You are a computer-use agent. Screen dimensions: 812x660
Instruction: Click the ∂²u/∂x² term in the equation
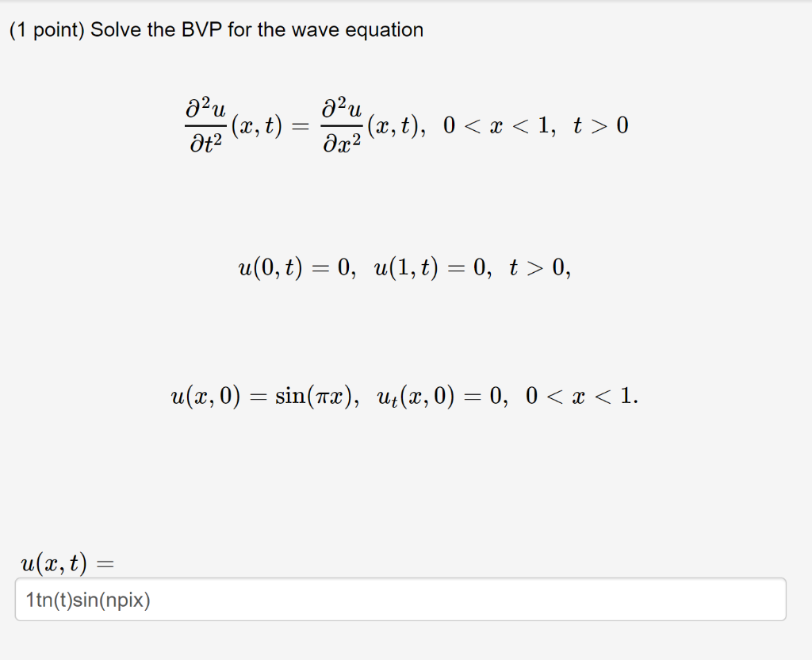[341, 125]
